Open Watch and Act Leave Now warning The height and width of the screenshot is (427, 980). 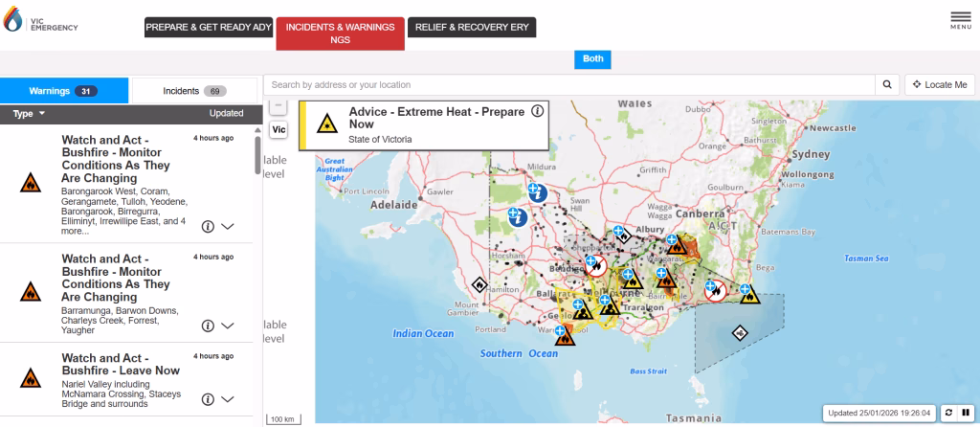121,365
